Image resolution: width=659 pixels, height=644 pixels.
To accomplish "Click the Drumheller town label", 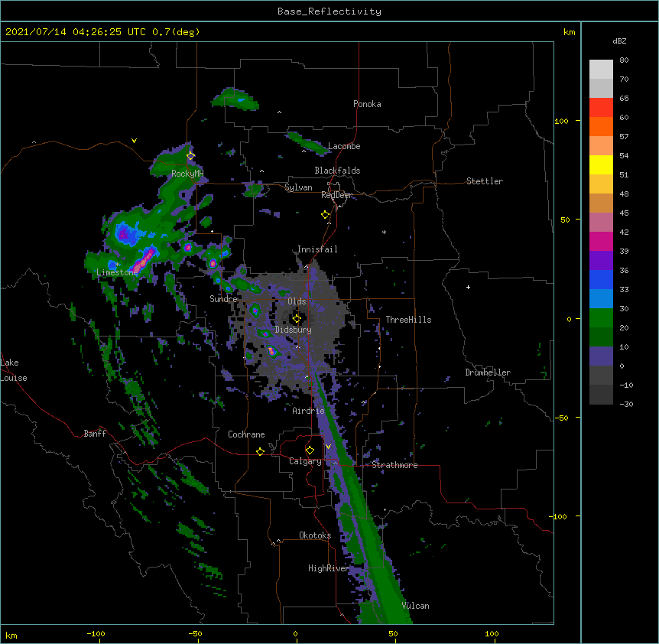I will (488, 372).
